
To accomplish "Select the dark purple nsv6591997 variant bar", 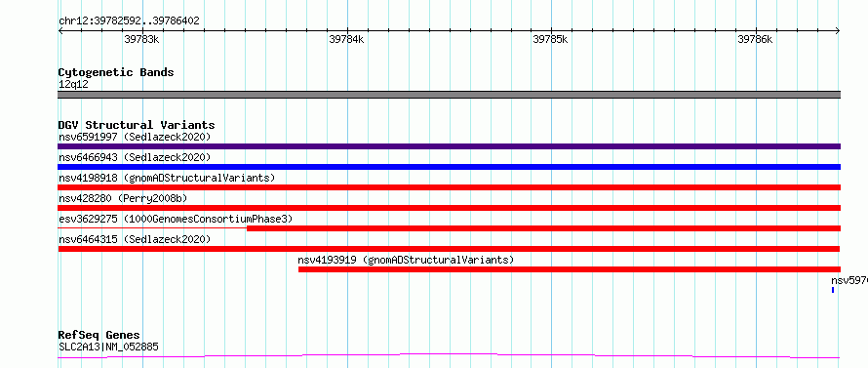I will point(449,146).
